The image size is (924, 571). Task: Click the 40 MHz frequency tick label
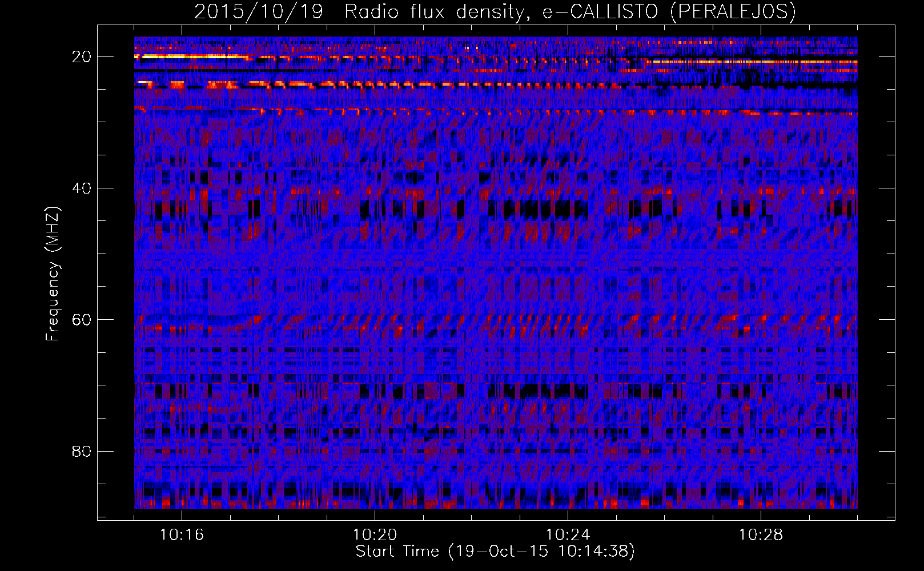[x=82, y=188]
